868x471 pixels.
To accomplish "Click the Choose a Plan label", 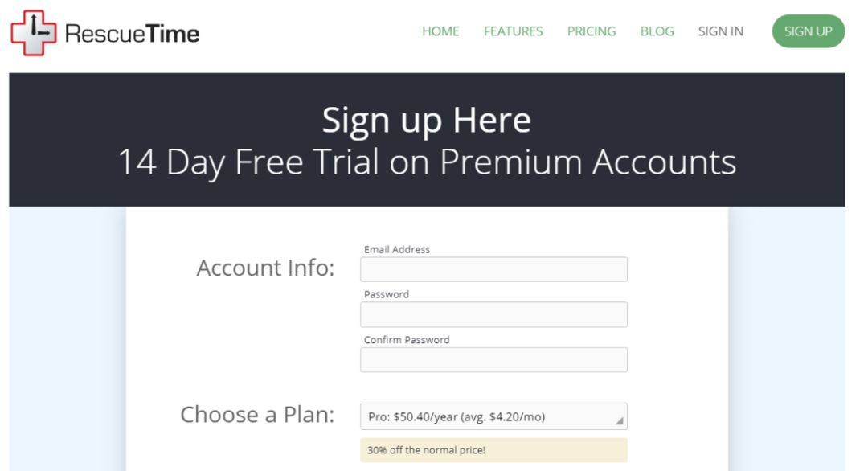I will pos(257,415).
